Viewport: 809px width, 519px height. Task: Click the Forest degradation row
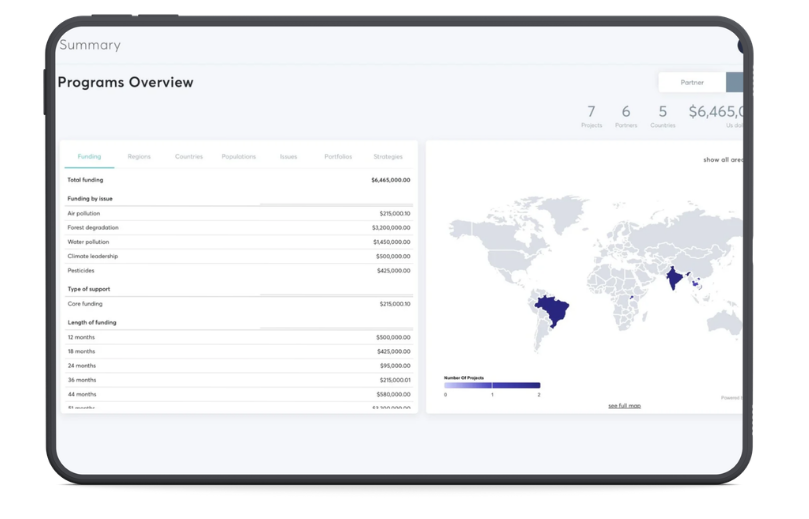239,228
